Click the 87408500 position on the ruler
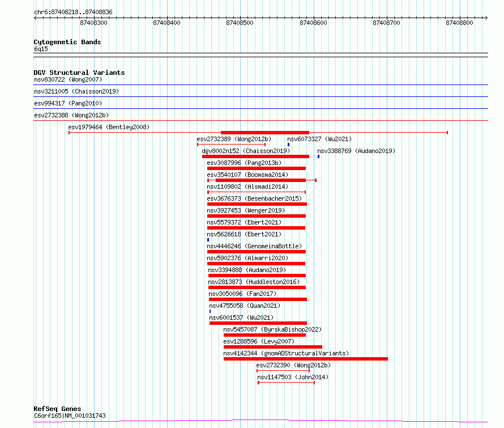Viewport: 504px width, 428px height. [x=240, y=23]
